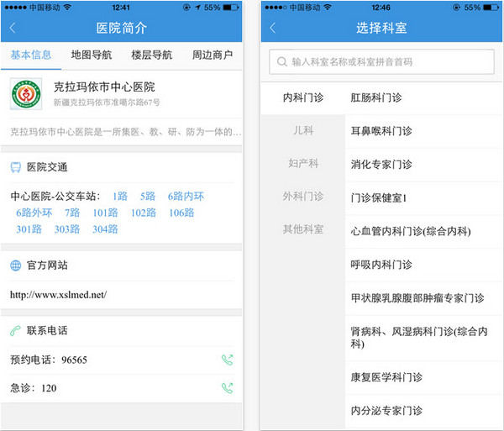Open bus route 7路
Image resolution: width=504 pixels, height=431 pixels.
click(x=72, y=213)
